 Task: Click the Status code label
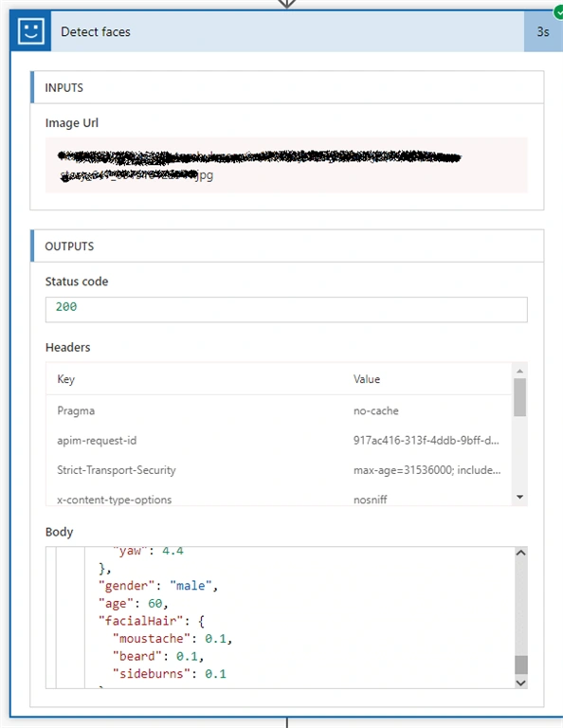click(77, 282)
